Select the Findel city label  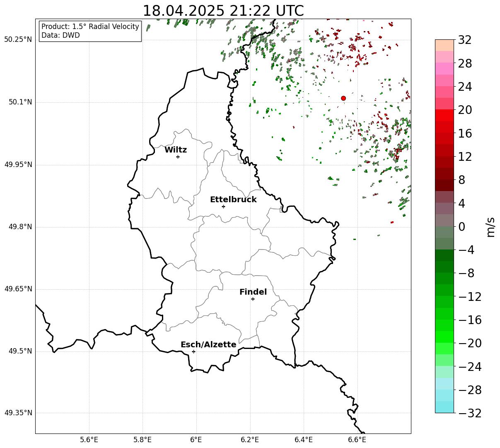[253, 292]
